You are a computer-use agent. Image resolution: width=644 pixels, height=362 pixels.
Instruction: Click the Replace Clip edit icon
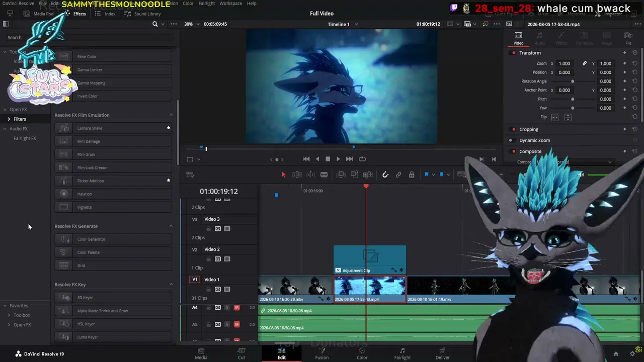coord(368,174)
